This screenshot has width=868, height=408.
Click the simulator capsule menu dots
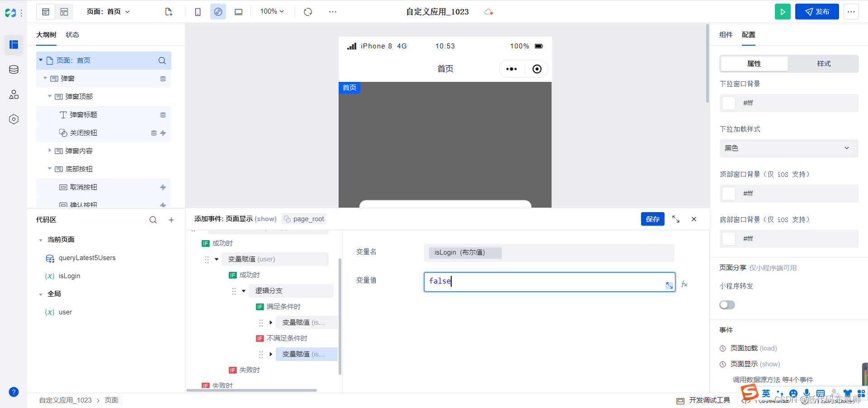point(511,69)
